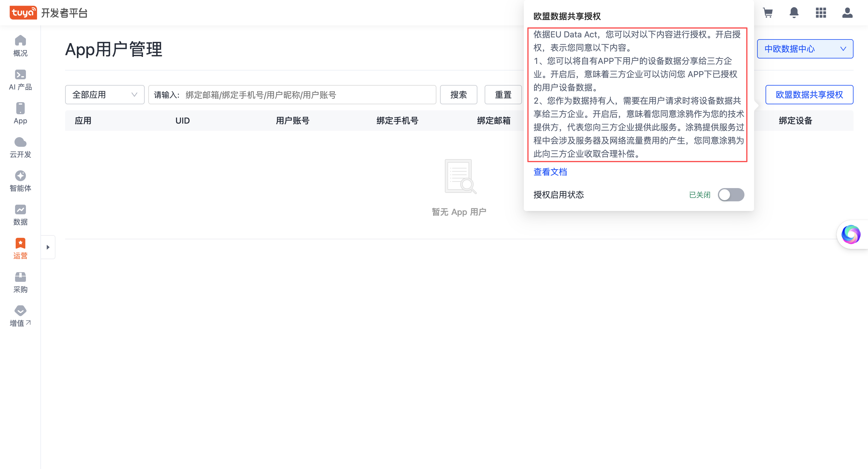Enable the 授权启用状态 toggle switch
Screen dimensions: 868x469
731,195
